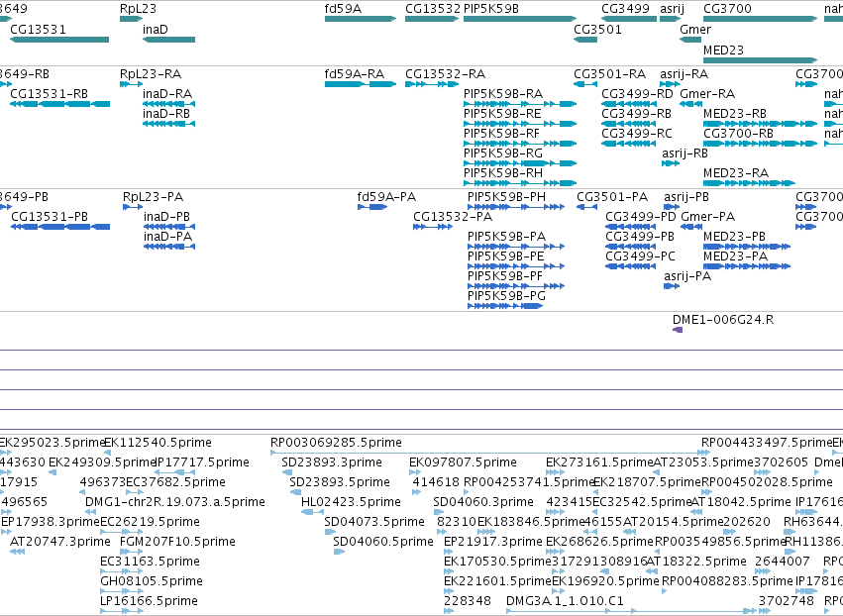Click the CG13531 gene label

[x=39, y=30]
